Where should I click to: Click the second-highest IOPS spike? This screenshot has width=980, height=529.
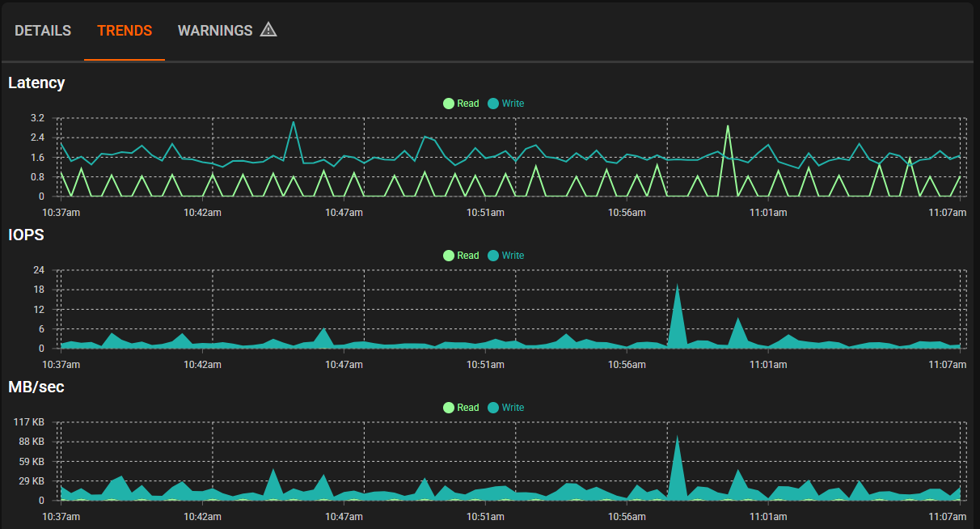point(737,320)
